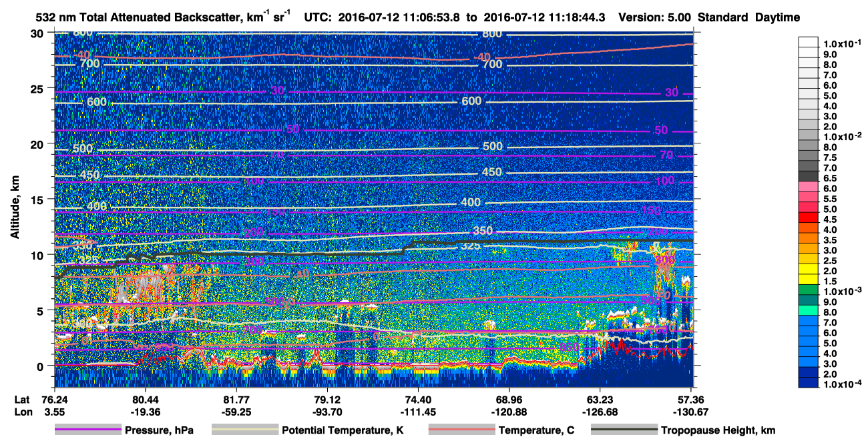Click the Lat row label
868x445 pixels.
[21, 400]
